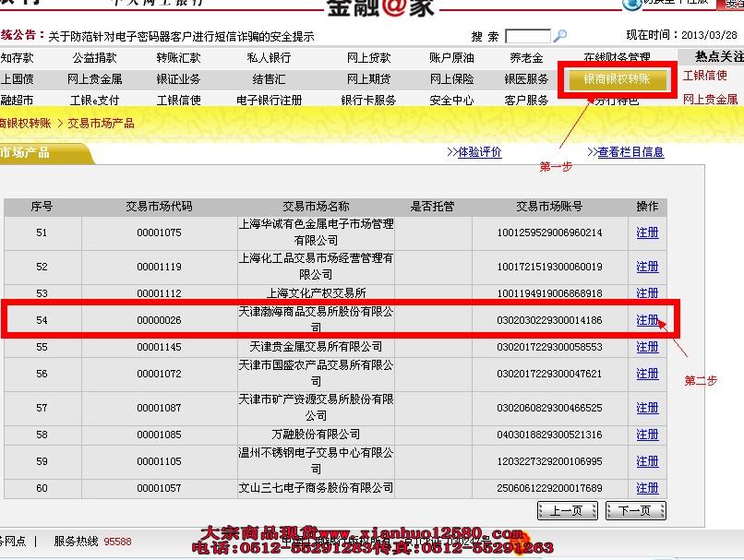
Task: Select 结售汇 menu item
Action: [269, 79]
